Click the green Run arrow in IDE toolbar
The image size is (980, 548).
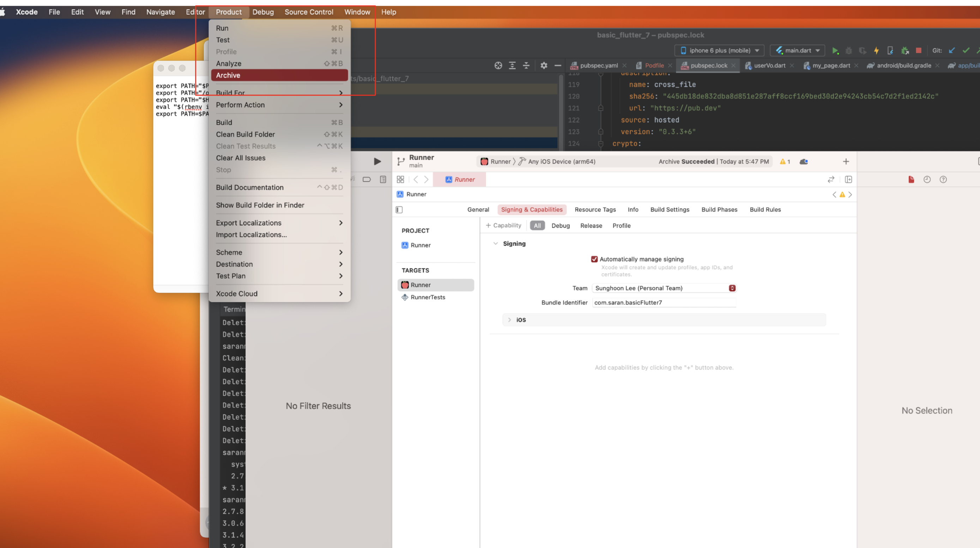tap(835, 50)
